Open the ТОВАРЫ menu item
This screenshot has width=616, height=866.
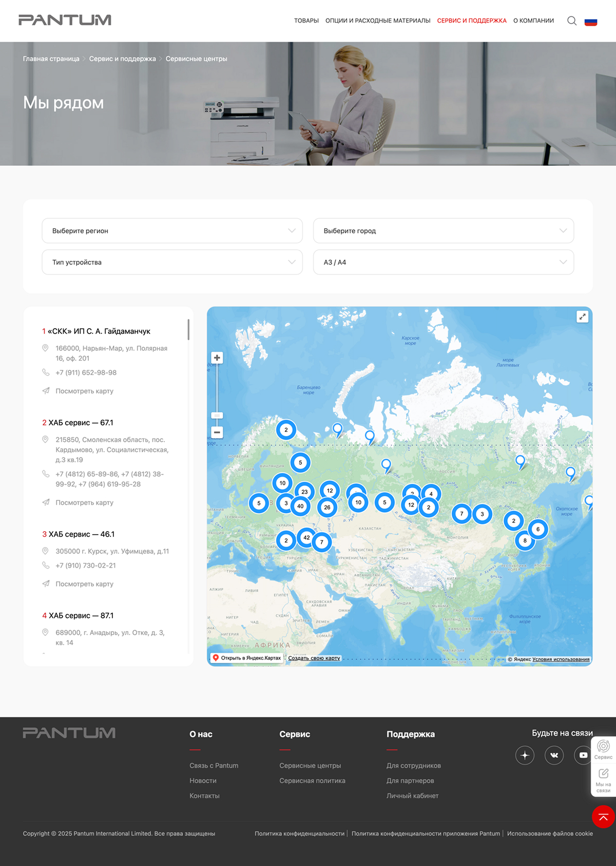[x=306, y=21]
